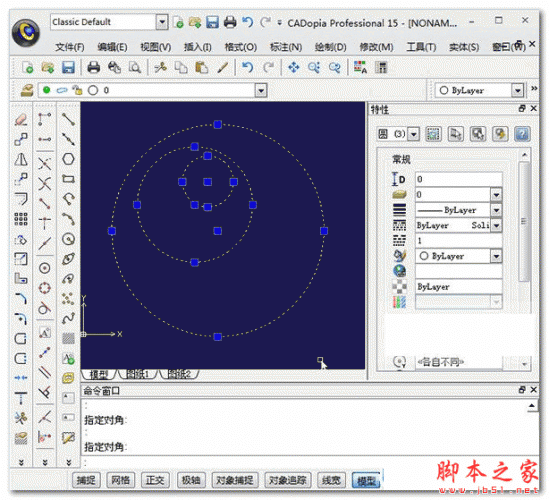The image size is (549, 500).
Task: Click the hyperlink field in 特性 panel
Action: click(x=459, y=271)
